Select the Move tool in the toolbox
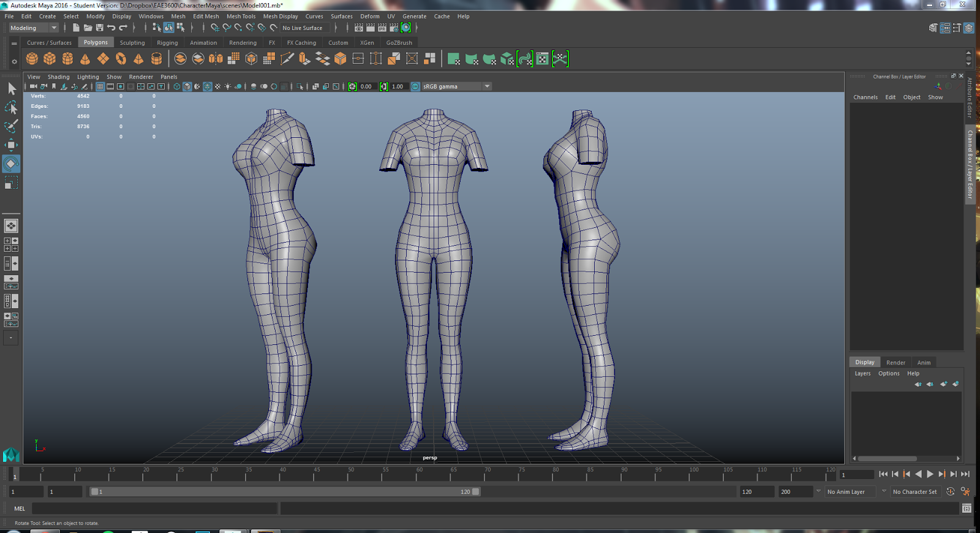The image size is (980, 533). pyautogui.click(x=11, y=145)
